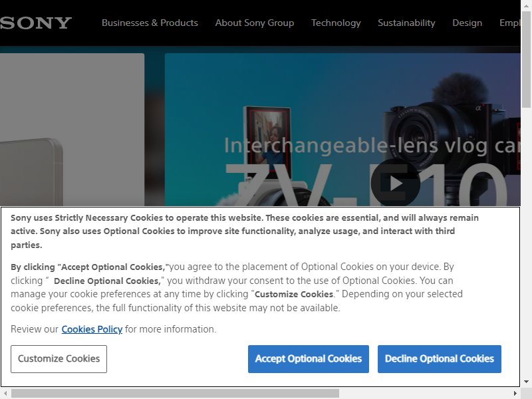The image size is (532, 399).
Task: Play the ZV-E10 video
Action: tap(395, 184)
